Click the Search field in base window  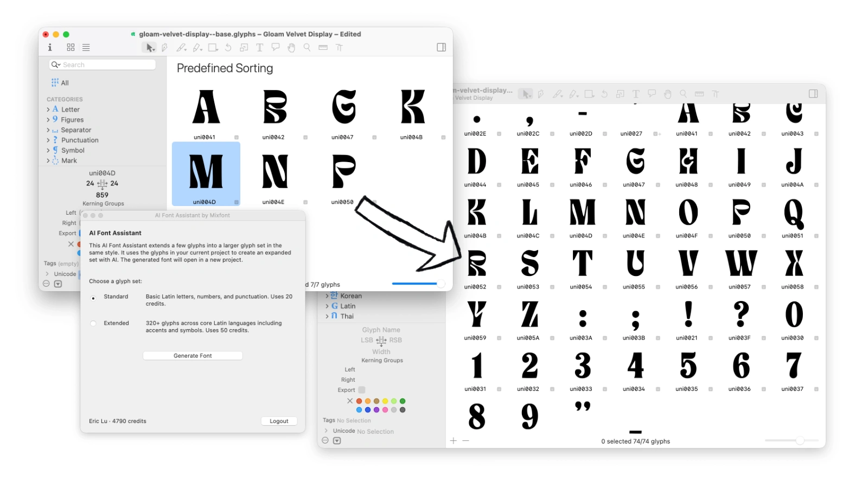103,65
